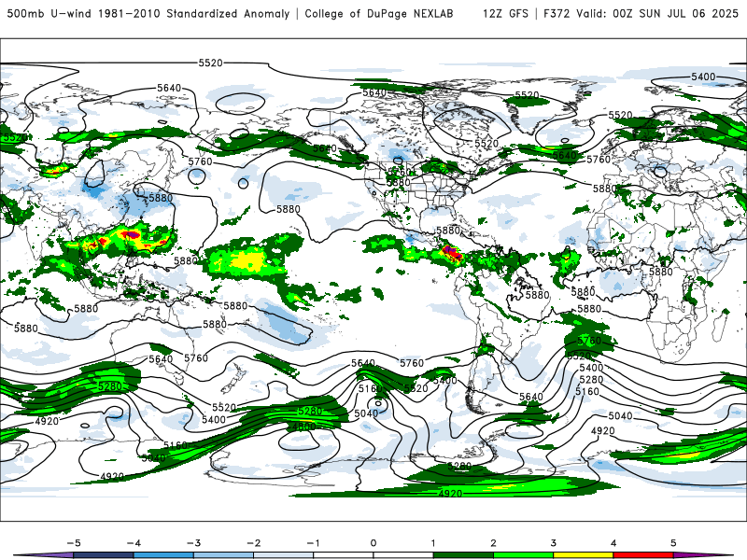Screen dimensions: 747x560
Task: Click the '5880' label in the north Pacific
Action: [x=289, y=209]
